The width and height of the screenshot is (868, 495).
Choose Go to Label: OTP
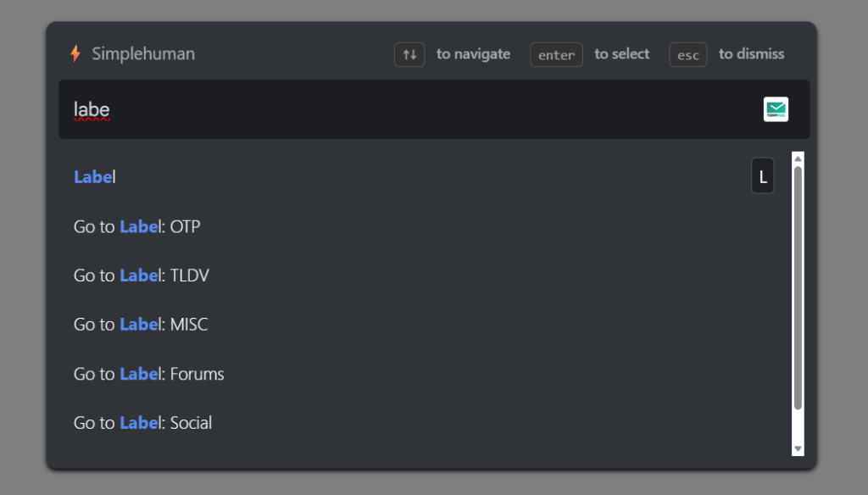coord(137,226)
